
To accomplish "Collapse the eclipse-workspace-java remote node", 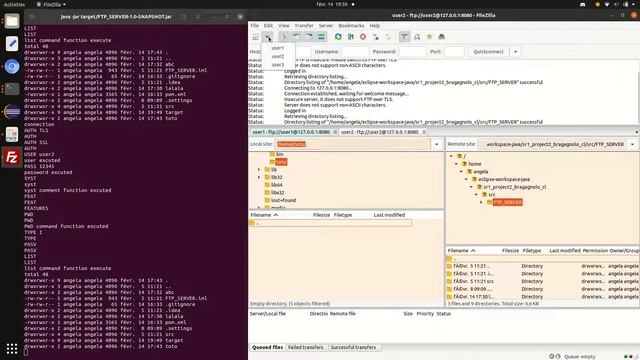I will [466, 179].
